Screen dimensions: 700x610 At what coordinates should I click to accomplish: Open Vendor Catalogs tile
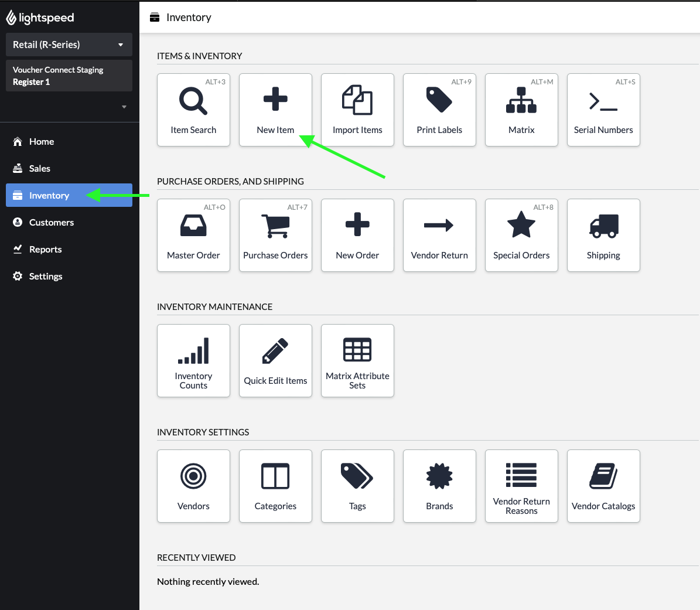pyautogui.click(x=603, y=486)
